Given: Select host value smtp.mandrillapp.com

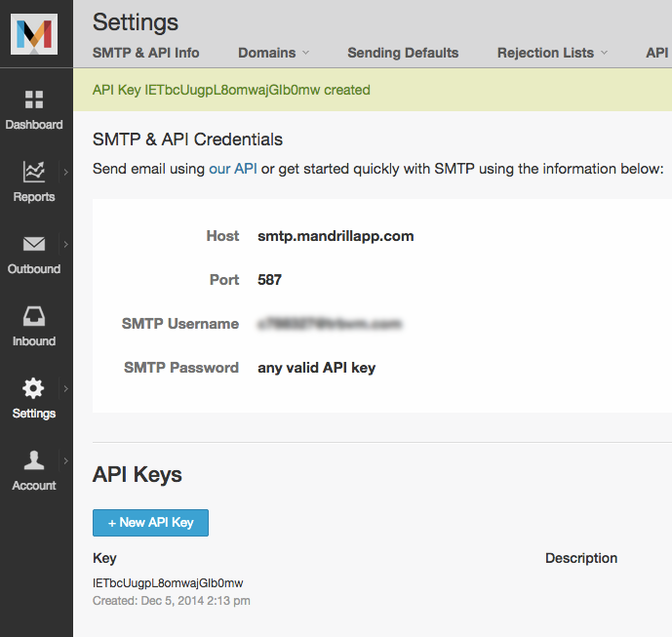Looking at the screenshot, I should point(336,236).
